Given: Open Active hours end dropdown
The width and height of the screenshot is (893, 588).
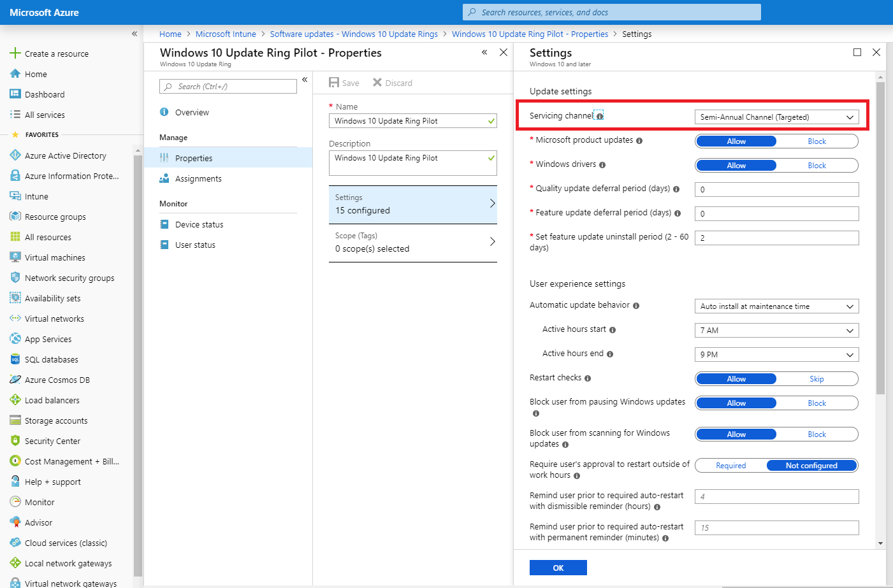Looking at the screenshot, I should [776, 355].
